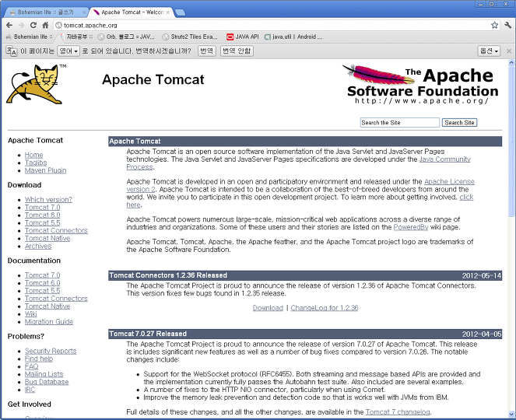This screenshot has width=516, height=420.
Task: Open the Wiki link
Action: click(31, 314)
